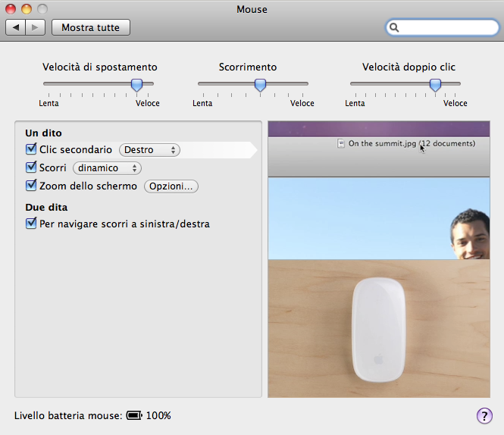Open the Opzioni... zoom settings button

[x=171, y=186]
